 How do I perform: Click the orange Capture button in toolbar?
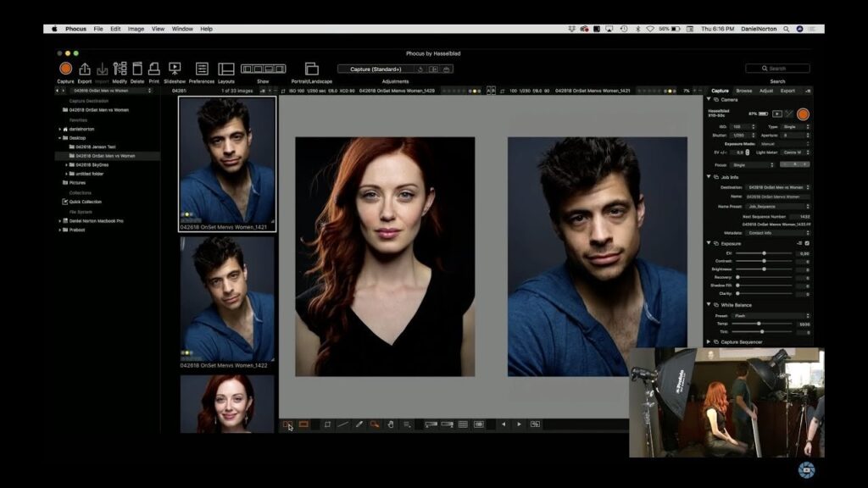coord(65,68)
